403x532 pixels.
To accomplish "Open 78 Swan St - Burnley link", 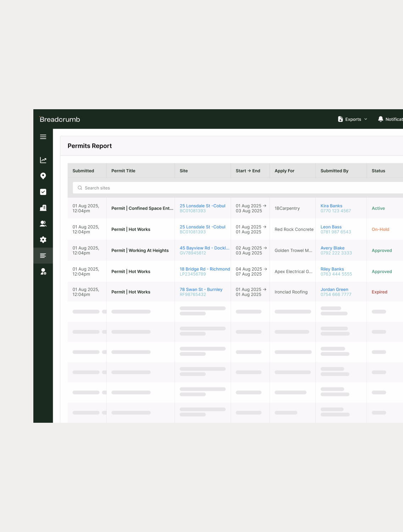I will click(x=201, y=289).
